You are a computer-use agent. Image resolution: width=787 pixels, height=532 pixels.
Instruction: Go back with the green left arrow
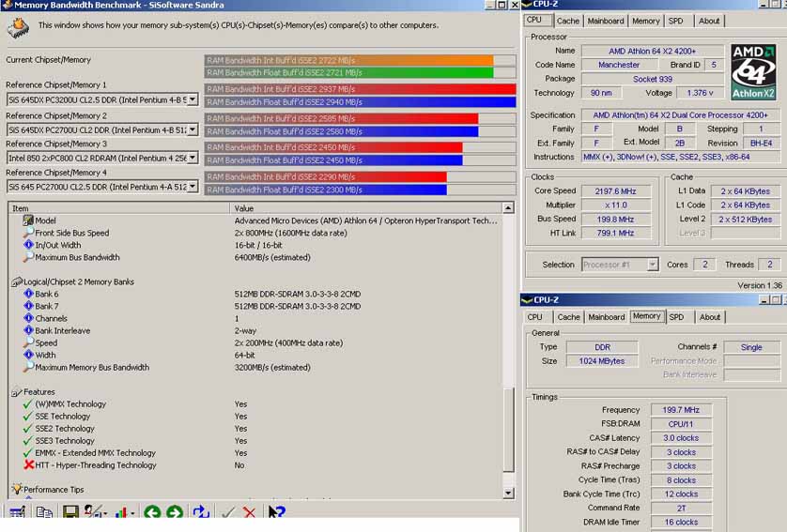click(152, 512)
